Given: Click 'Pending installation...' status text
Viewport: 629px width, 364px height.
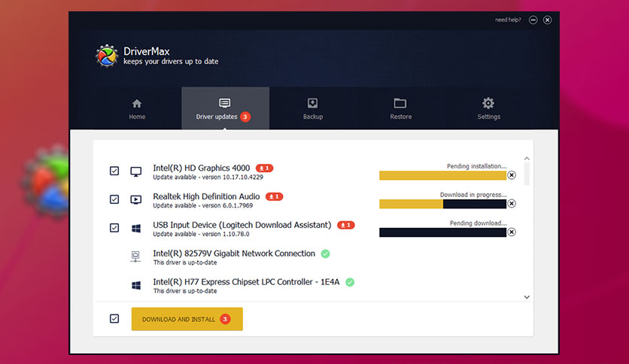Looking at the screenshot, I should point(477,166).
